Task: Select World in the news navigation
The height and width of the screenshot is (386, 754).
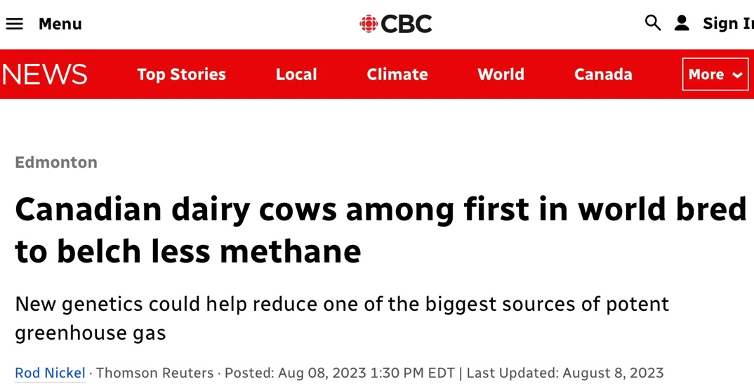Action: 501,75
